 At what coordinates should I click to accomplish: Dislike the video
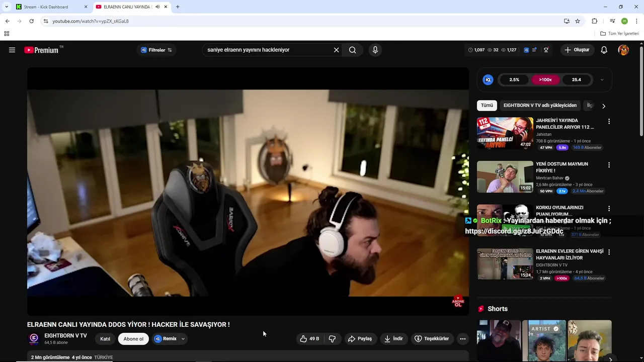(332, 339)
